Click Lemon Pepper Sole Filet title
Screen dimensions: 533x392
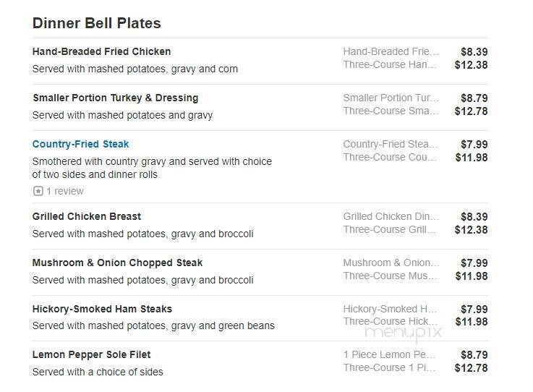(x=91, y=354)
